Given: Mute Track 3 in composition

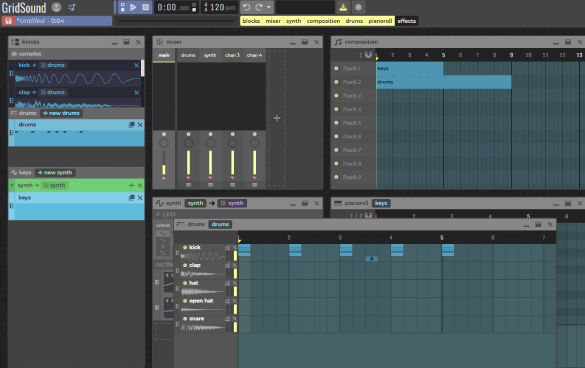Looking at the screenshot, I should (x=336, y=96).
